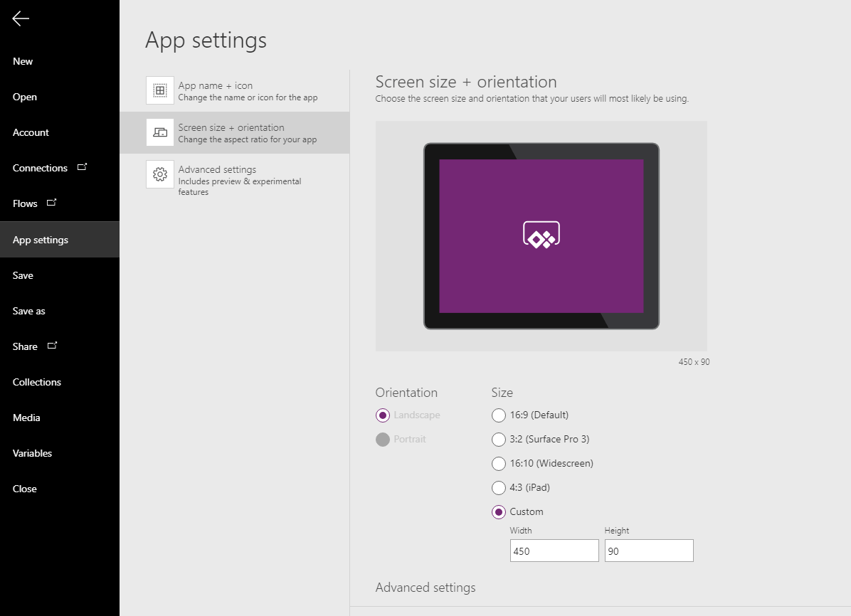Click the Advanced settings heading at bottom
The width and height of the screenshot is (851, 616).
(x=425, y=588)
